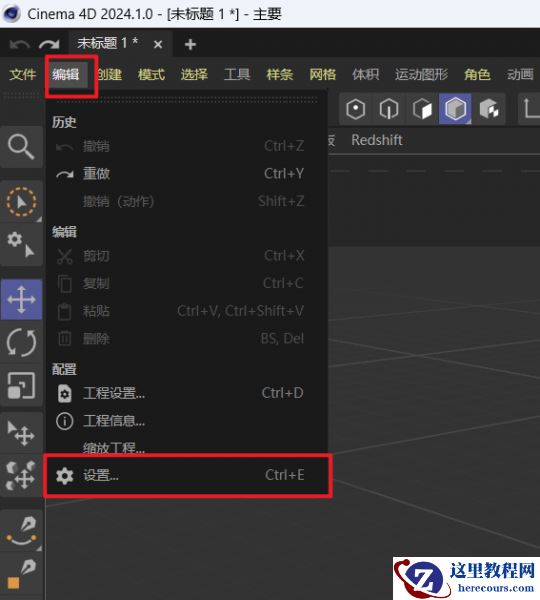
Task: Open the 运动图形 menu
Action: [x=421, y=74]
